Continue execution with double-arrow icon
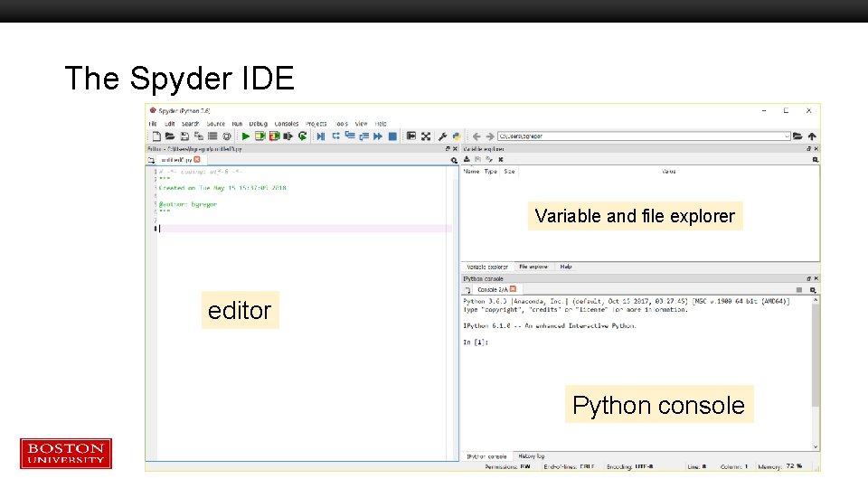 [378, 136]
